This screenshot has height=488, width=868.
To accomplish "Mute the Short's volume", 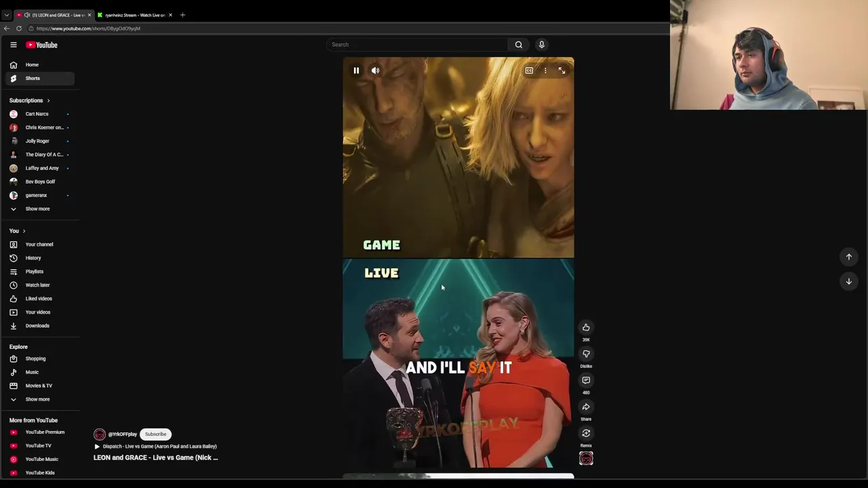I will pyautogui.click(x=375, y=70).
